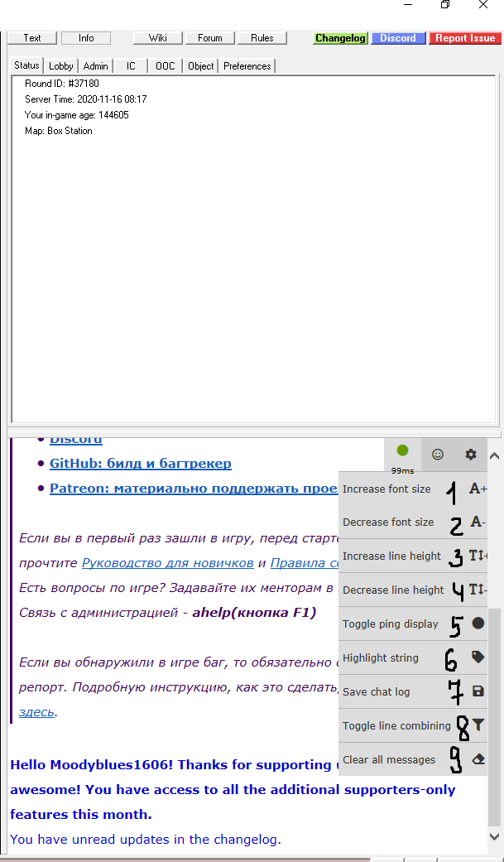504x862 pixels.
Task: Open the Preferences tab
Action: 247,66
